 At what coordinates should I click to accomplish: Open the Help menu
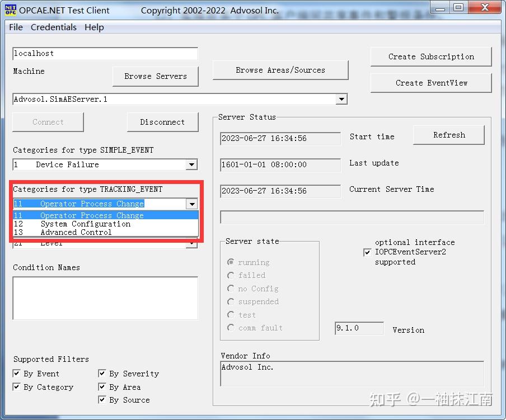[94, 27]
